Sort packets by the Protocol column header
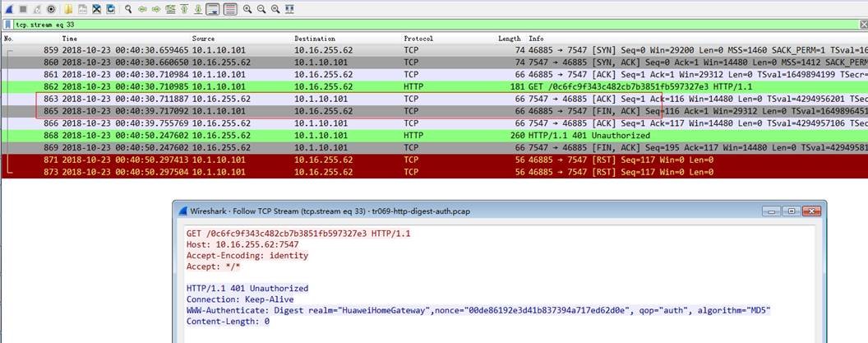This screenshot has width=868, height=343. (418, 39)
